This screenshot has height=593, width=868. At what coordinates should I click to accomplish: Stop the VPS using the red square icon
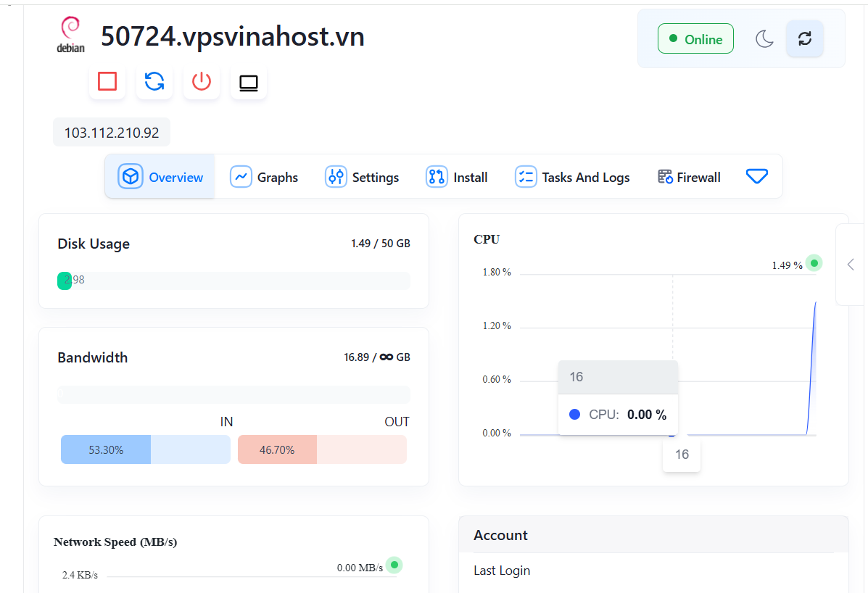[x=107, y=82]
